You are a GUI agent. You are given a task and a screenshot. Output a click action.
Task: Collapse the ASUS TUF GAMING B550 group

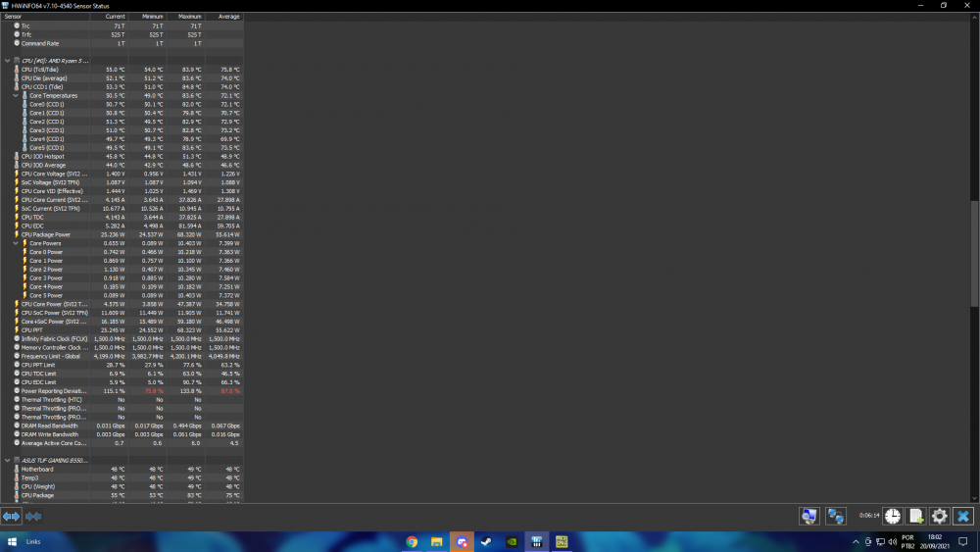9,460
